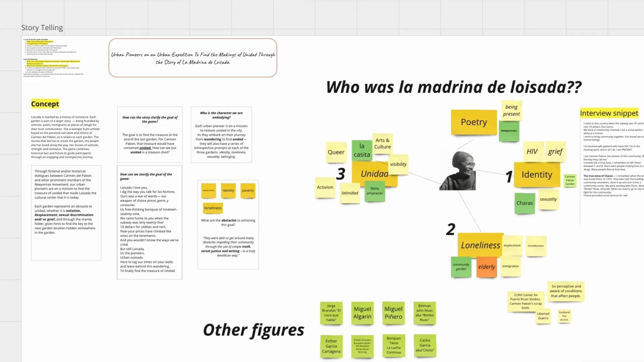
Task: Click the orange 'elderly' sticky note
Action: point(486,267)
